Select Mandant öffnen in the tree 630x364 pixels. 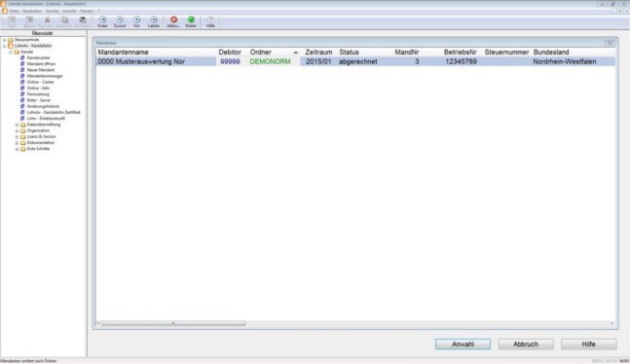pos(41,64)
